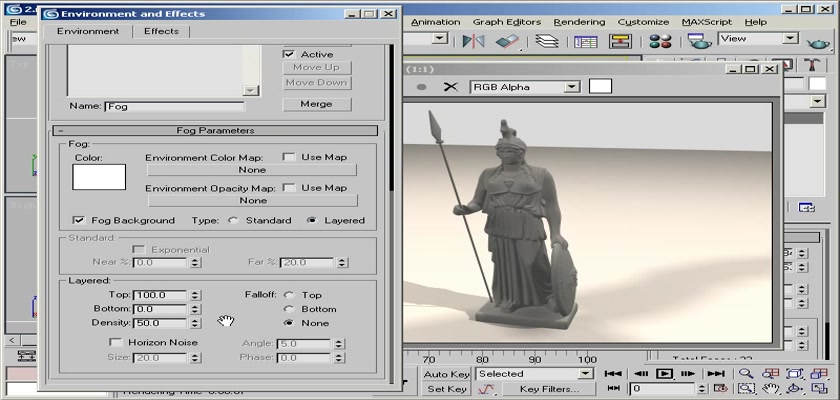Select Pan View hand tool
This screenshot has width=840, height=400.
point(771,388)
